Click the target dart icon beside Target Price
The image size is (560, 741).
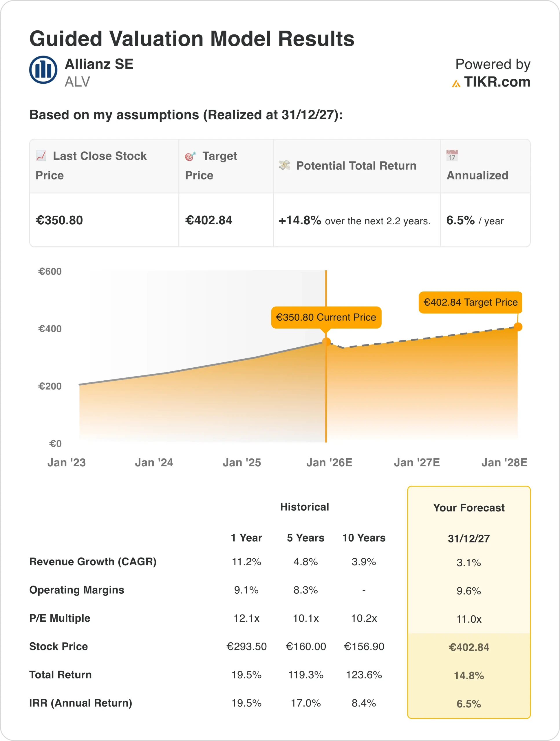click(x=190, y=156)
